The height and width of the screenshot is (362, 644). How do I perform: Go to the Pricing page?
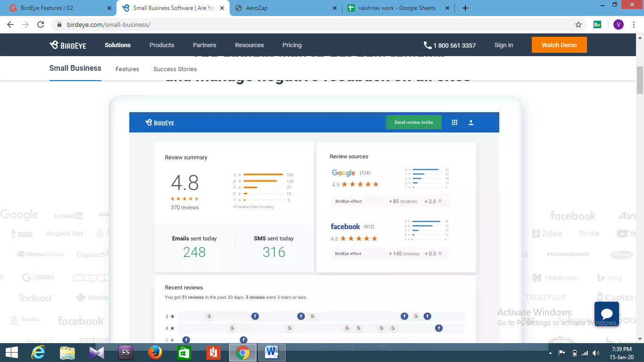tap(292, 45)
